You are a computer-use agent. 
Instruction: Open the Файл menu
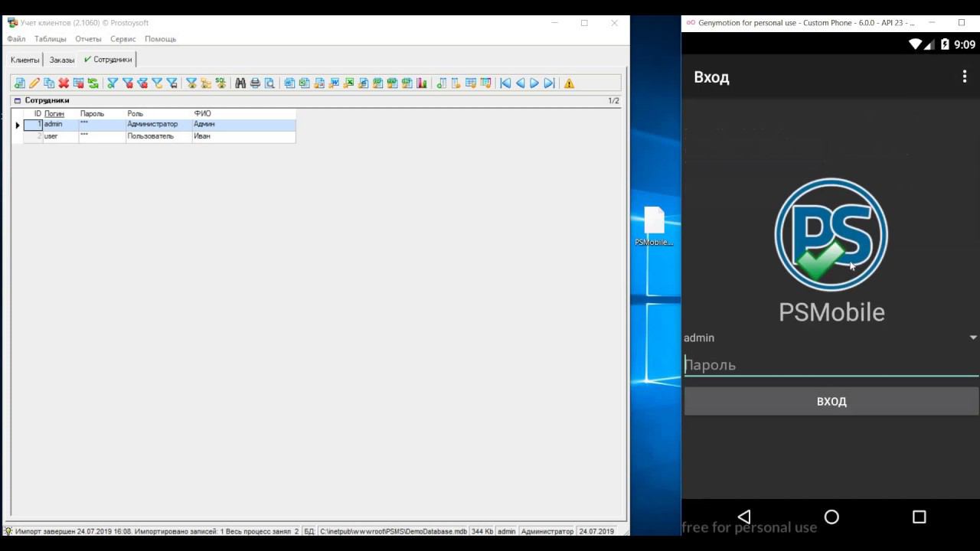click(x=16, y=39)
